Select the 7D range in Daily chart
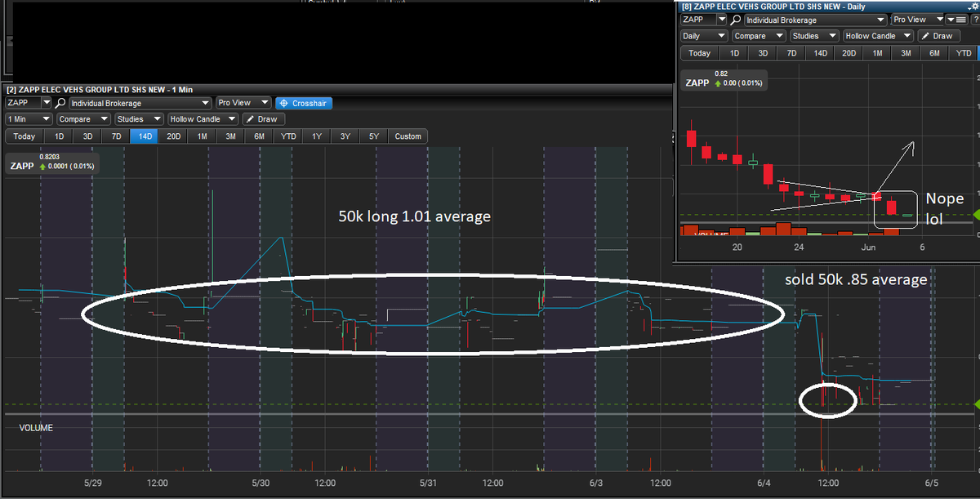Image resolution: width=980 pixels, height=499 pixels. click(791, 53)
